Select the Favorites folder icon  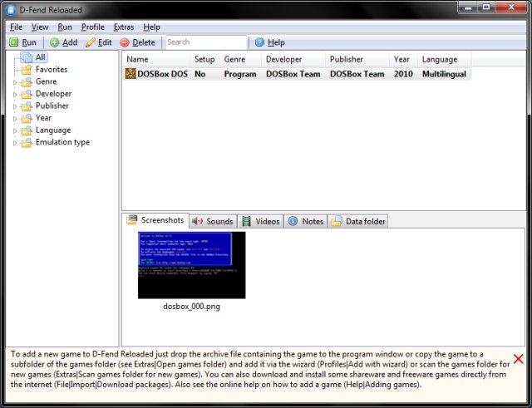(x=27, y=70)
